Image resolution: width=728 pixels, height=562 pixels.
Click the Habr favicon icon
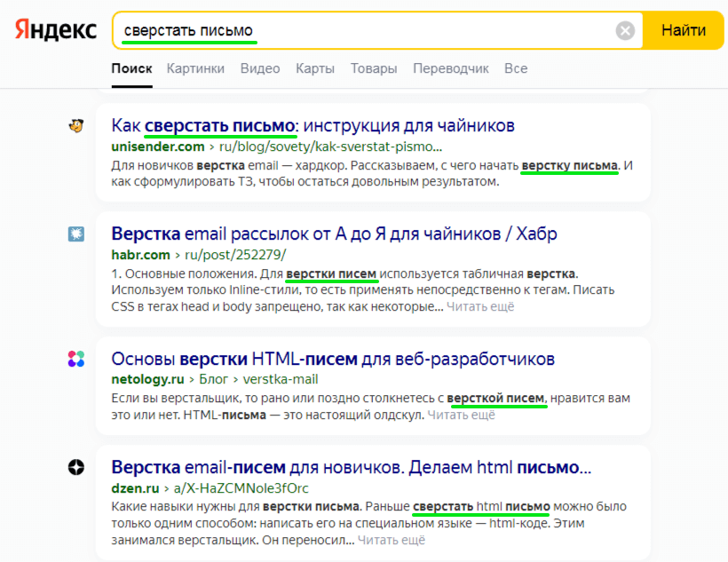tap(76, 234)
